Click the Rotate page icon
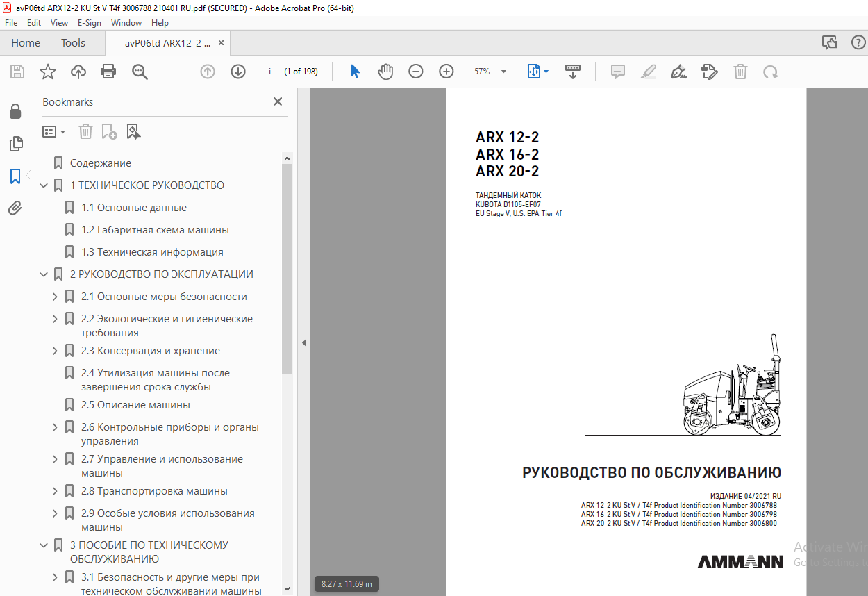Image resolution: width=868 pixels, height=596 pixels. pyautogui.click(x=770, y=72)
